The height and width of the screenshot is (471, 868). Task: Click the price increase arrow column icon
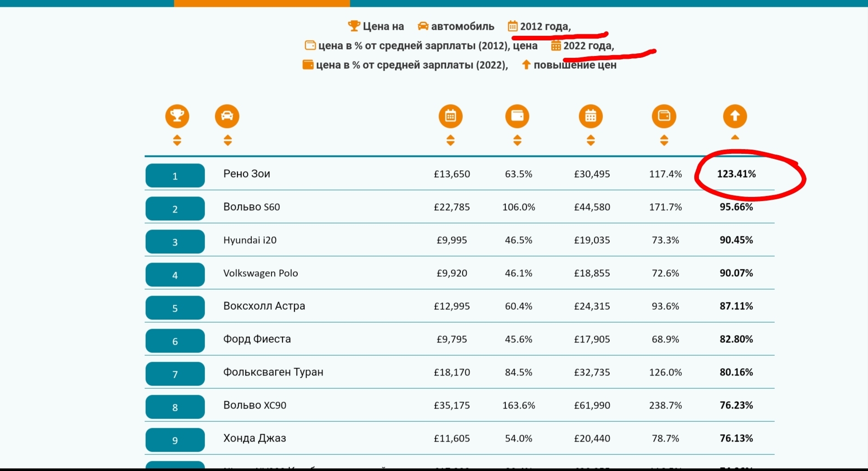tap(735, 116)
